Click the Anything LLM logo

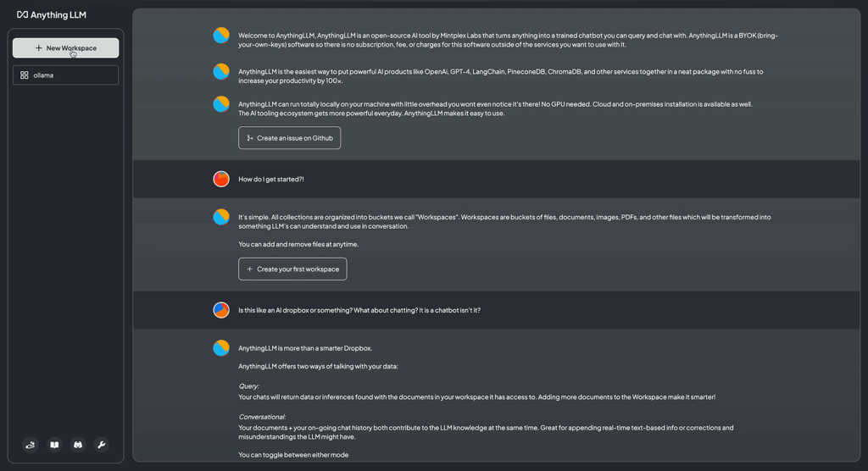point(52,15)
